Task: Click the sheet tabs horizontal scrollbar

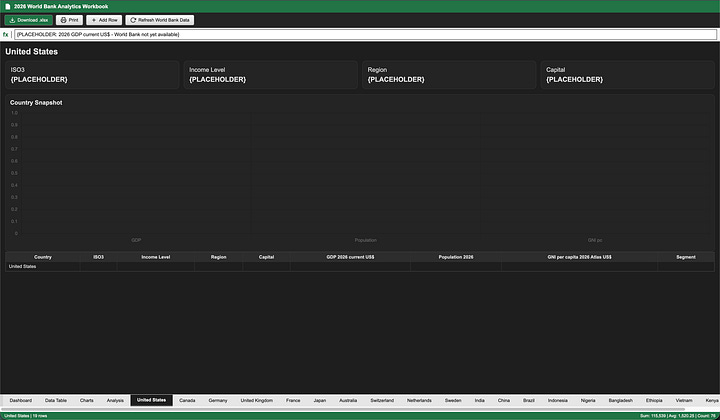Action: coord(343,409)
